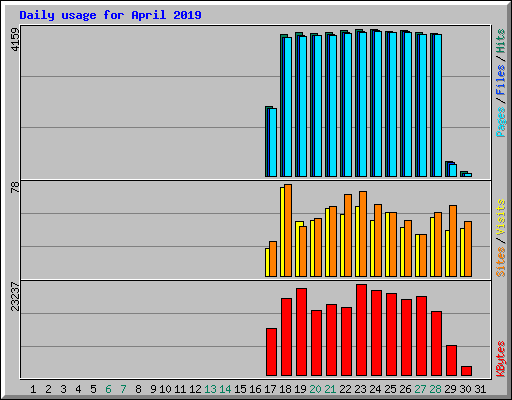Click the short cyan Pages bar, day 29
Image resolution: width=512 pixels, height=400 pixels.
[x=453, y=170]
